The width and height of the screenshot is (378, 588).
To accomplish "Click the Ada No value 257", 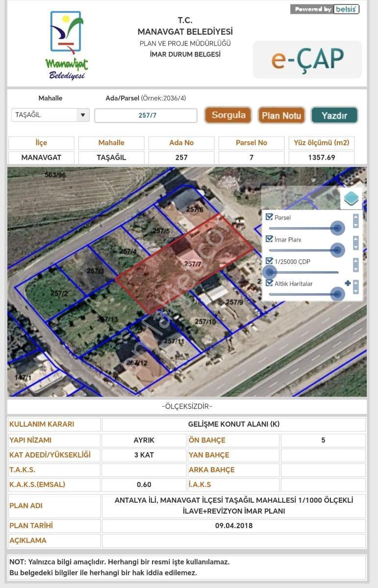I will tap(181, 157).
